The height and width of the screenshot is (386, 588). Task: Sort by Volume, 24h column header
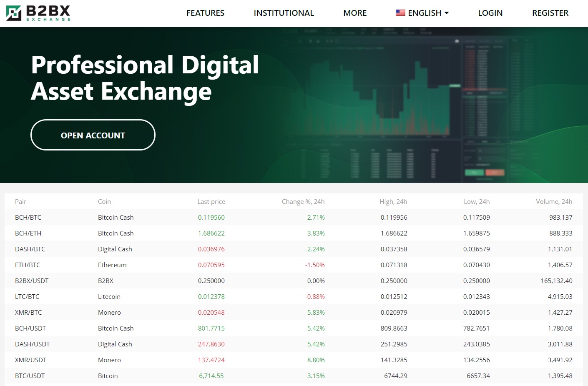554,202
